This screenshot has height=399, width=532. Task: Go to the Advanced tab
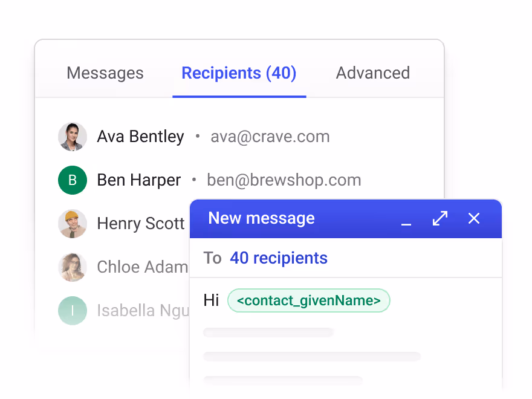(373, 73)
